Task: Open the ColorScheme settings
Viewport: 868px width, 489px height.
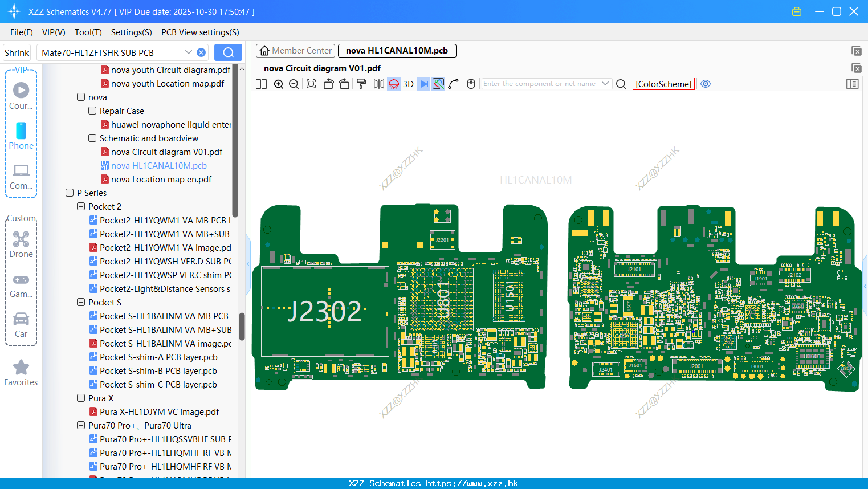Action: pos(663,84)
